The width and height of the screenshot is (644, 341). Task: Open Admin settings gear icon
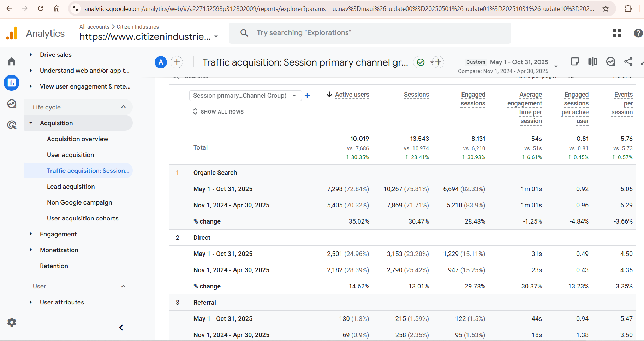12,322
